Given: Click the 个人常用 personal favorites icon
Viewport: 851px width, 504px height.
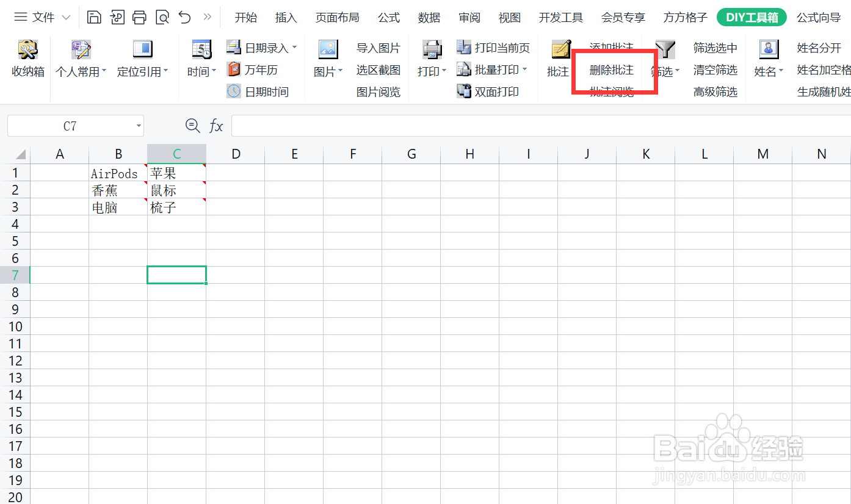Looking at the screenshot, I should 81,50.
